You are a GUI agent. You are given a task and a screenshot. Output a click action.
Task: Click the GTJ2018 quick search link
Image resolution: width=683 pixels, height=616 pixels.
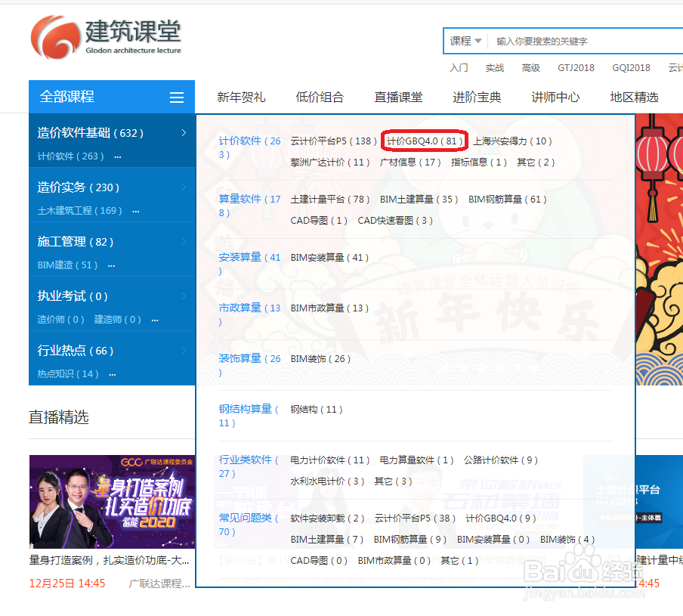(x=576, y=68)
